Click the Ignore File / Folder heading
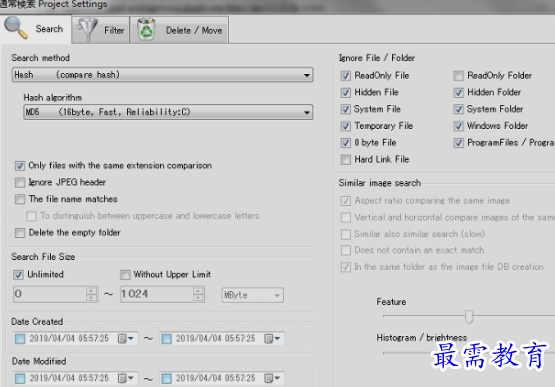Screen dimensions: 555x387 coord(377,58)
